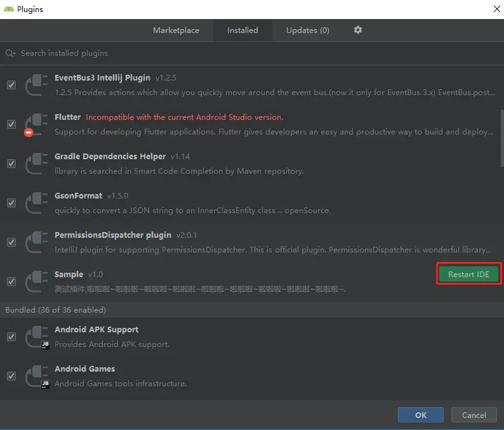The height and width of the screenshot is (430, 504).
Task: Click the plugin list vertical scrollbar
Action: tap(502, 138)
